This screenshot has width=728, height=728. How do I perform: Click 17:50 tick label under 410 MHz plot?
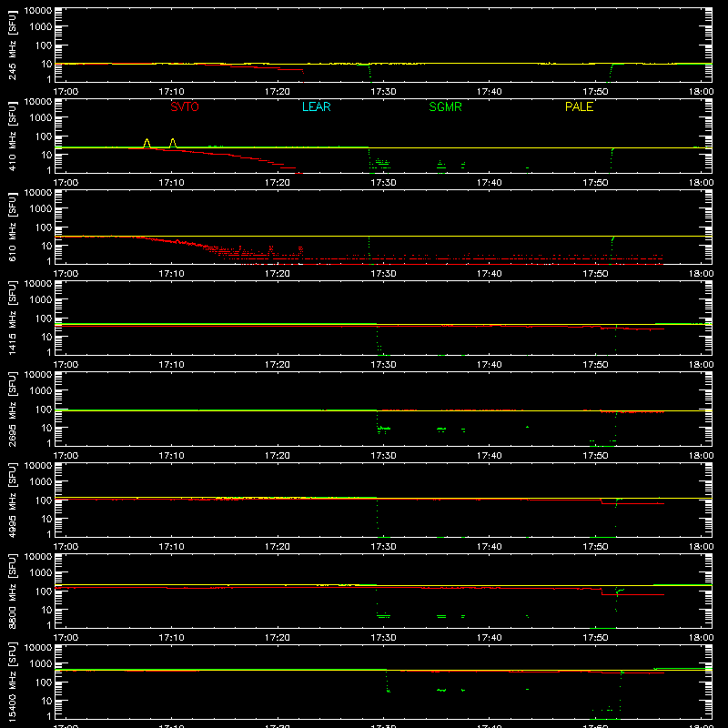point(595,183)
